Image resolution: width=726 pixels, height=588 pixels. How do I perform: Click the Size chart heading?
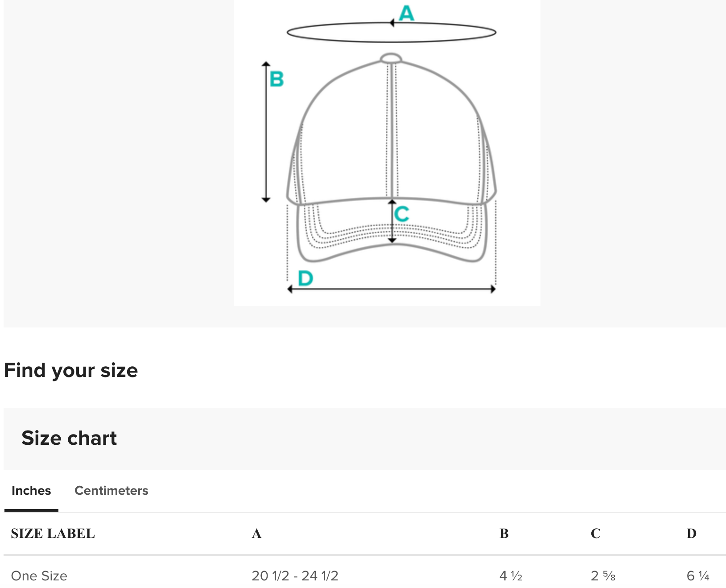click(69, 438)
